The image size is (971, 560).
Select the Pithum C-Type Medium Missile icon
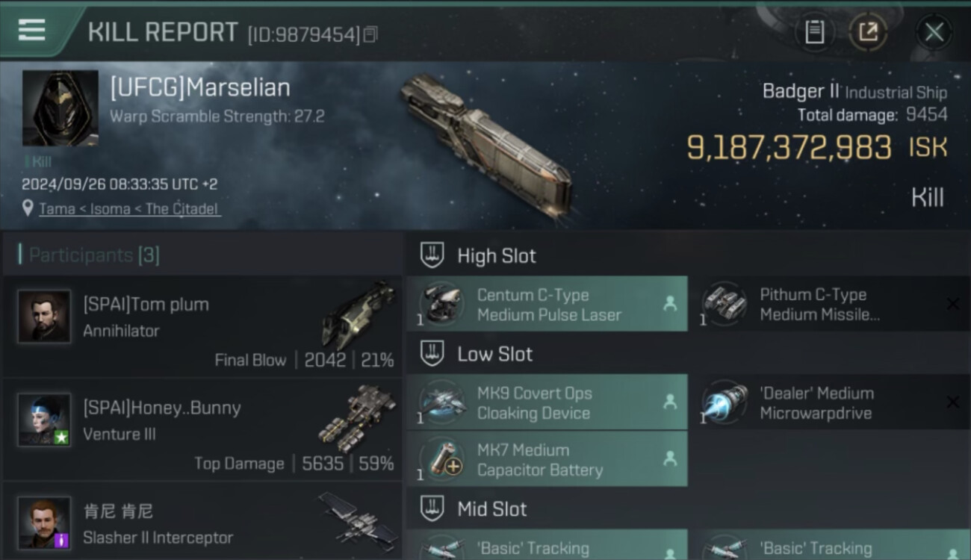723,305
